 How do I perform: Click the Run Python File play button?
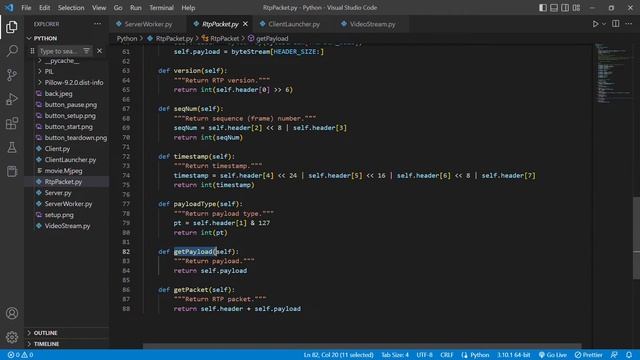tap(595, 24)
